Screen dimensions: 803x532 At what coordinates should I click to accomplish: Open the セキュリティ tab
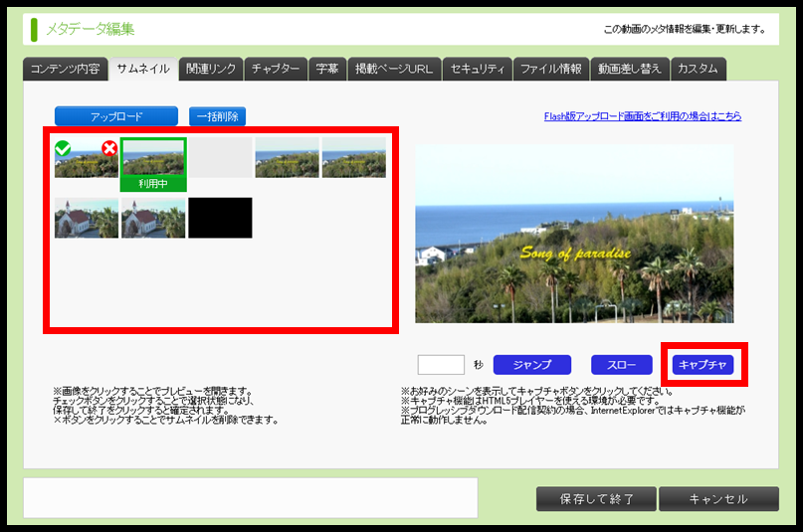click(x=479, y=69)
